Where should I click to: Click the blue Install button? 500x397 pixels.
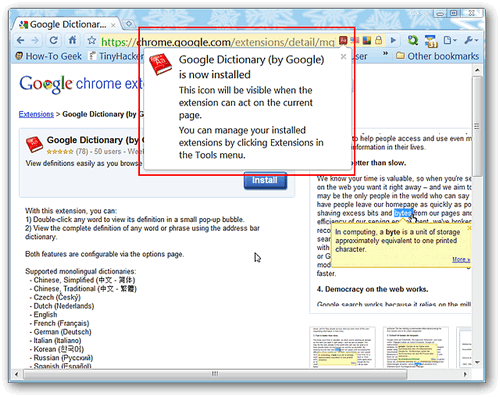pyautogui.click(x=265, y=180)
